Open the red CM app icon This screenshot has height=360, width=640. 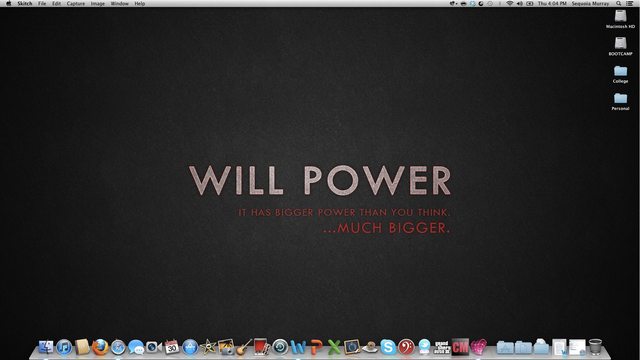tap(460, 347)
